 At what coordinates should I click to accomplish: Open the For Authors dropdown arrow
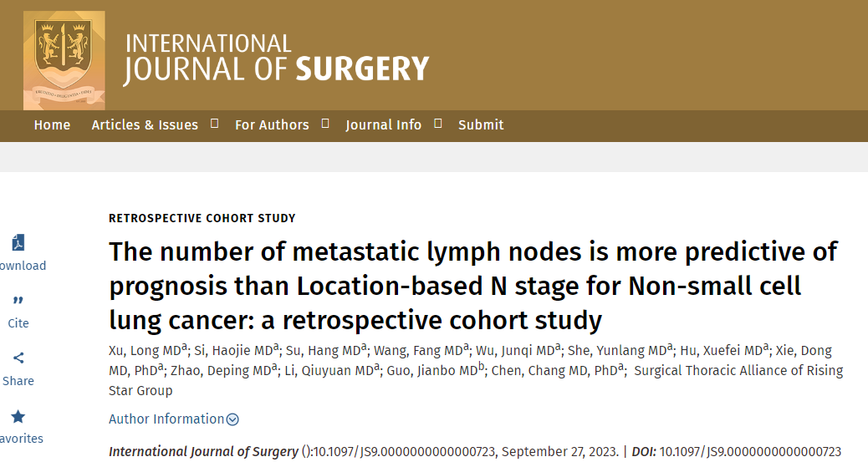(x=325, y=124)
